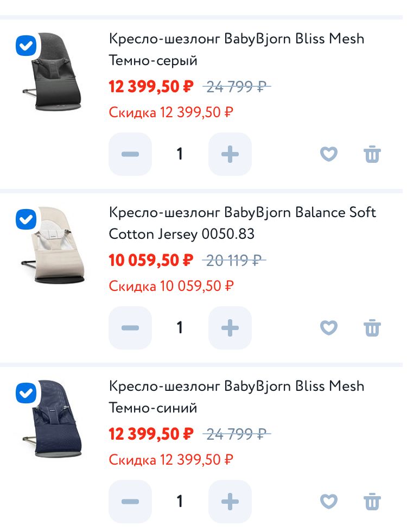Uncheck the dark grey Bliss Mesh item
Viewport: 407px width, 532px height.
tap(26, 46)
